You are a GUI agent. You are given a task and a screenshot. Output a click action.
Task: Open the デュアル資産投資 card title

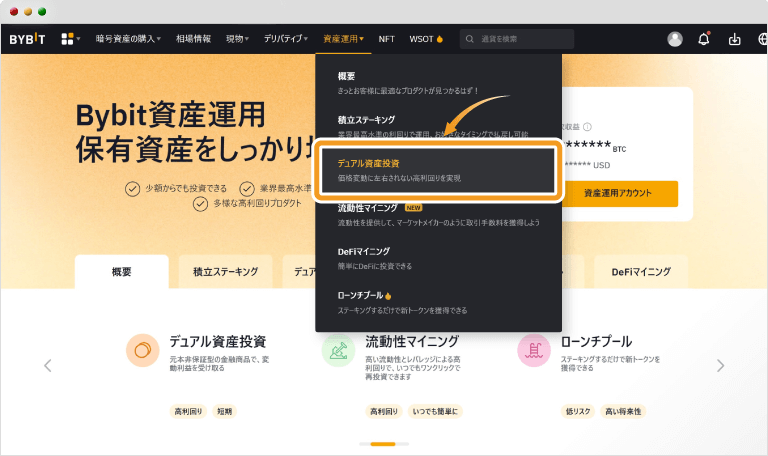[x=217, y=341]
